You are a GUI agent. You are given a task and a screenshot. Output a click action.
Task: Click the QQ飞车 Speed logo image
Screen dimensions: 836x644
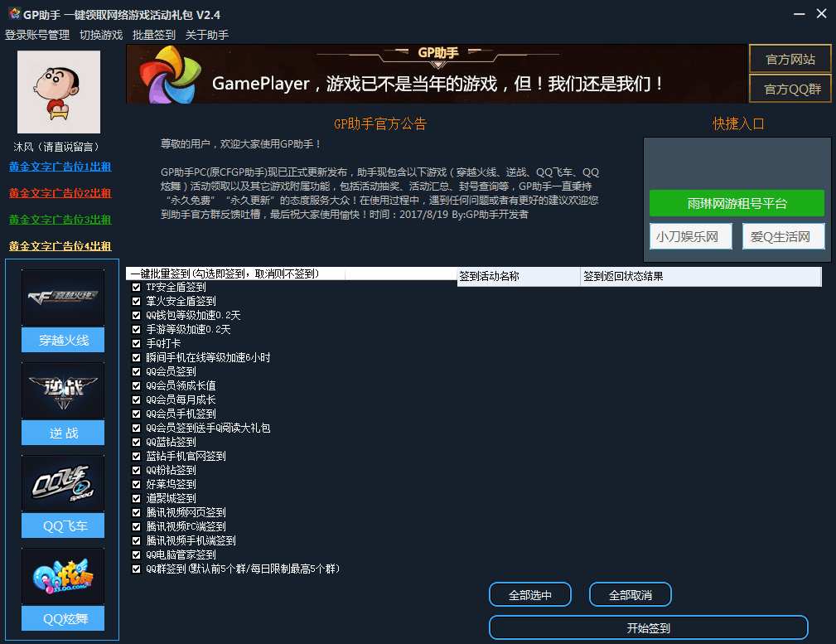click(63, 483)
